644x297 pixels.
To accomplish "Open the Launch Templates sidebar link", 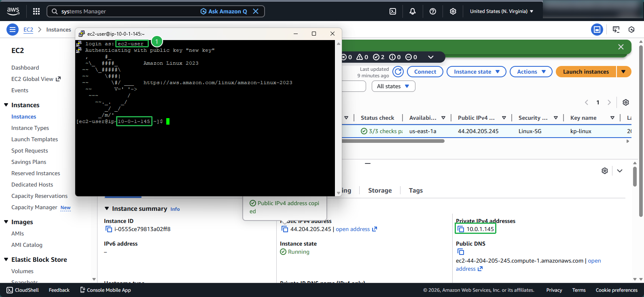I will pos(34,139).
